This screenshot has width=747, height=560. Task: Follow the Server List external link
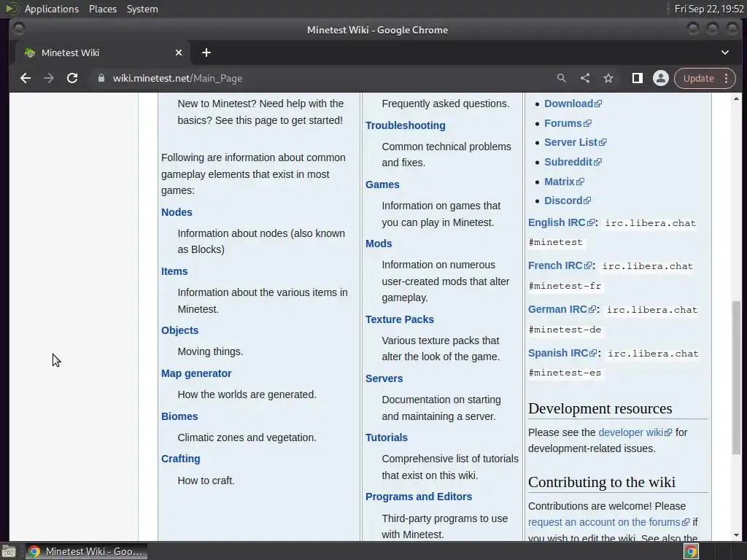point(576,142)
